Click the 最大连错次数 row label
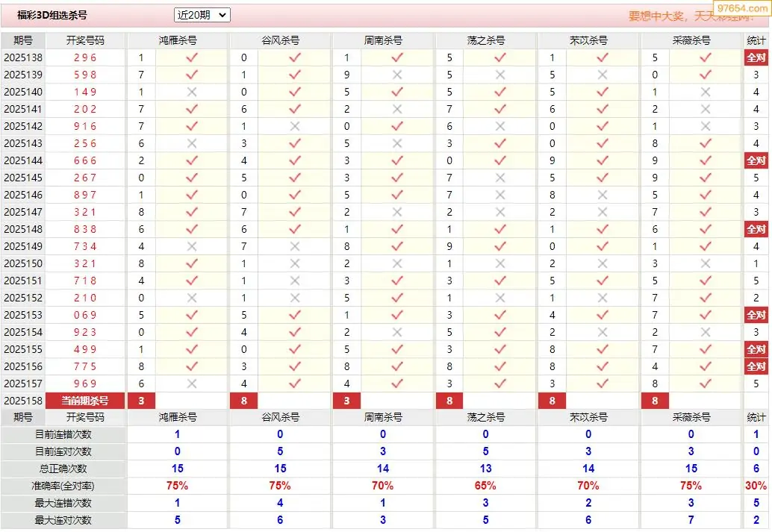The width and height of the screenshot is (772, 532). (x=63, y=503)
